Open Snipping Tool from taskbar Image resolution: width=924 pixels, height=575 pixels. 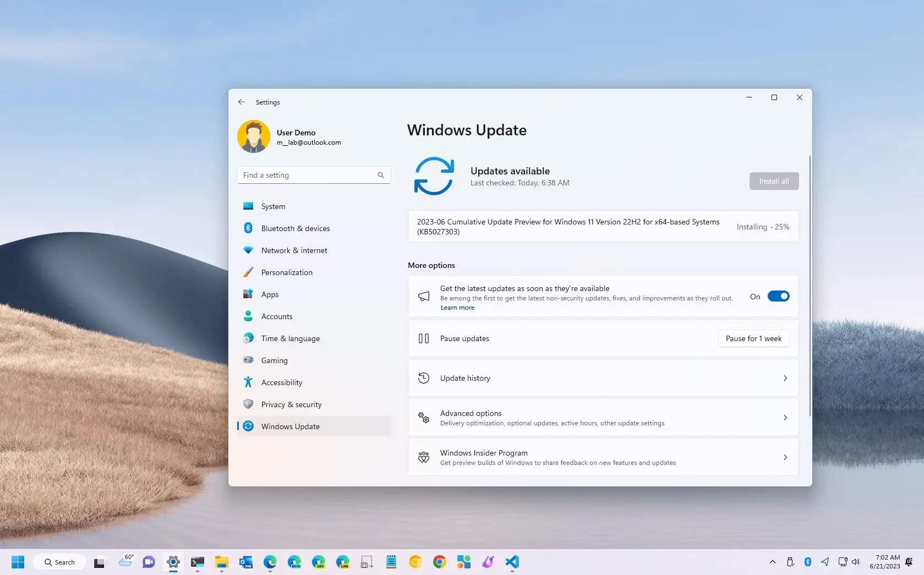point(367,562)
